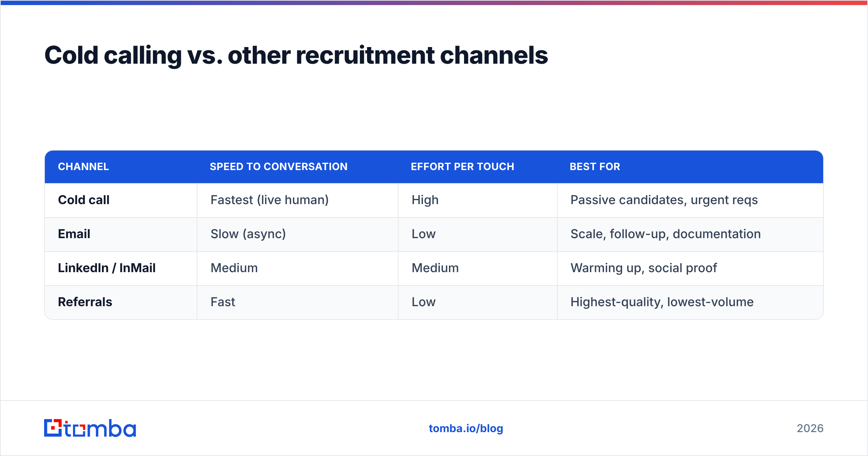This screenshot has height=456, width=868.
Task: Click the tomba logo
Action: (x=90, y=428)
